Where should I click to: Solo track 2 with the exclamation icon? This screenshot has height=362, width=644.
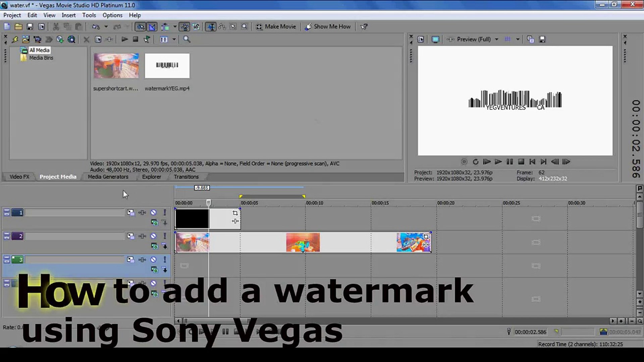pos(165,236)
